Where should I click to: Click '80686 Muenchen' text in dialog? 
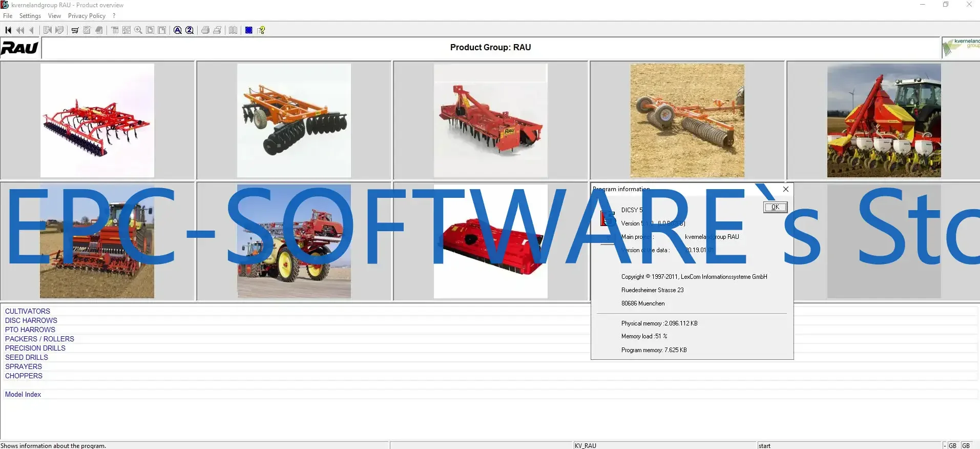(643, 303)
